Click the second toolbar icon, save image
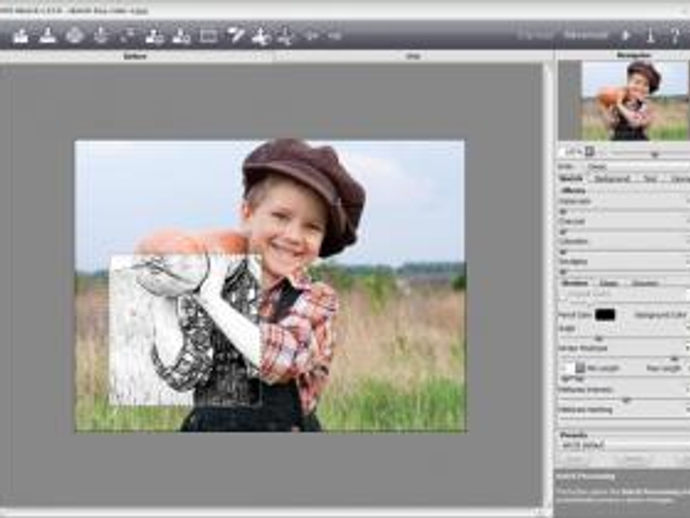The height and width of the screenshot is (518, 690). (48, 36)
